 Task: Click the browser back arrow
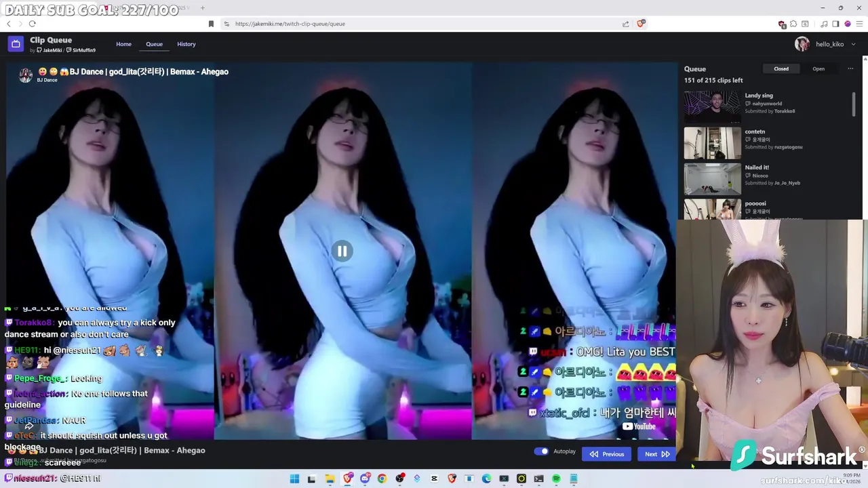pos(9,24)
